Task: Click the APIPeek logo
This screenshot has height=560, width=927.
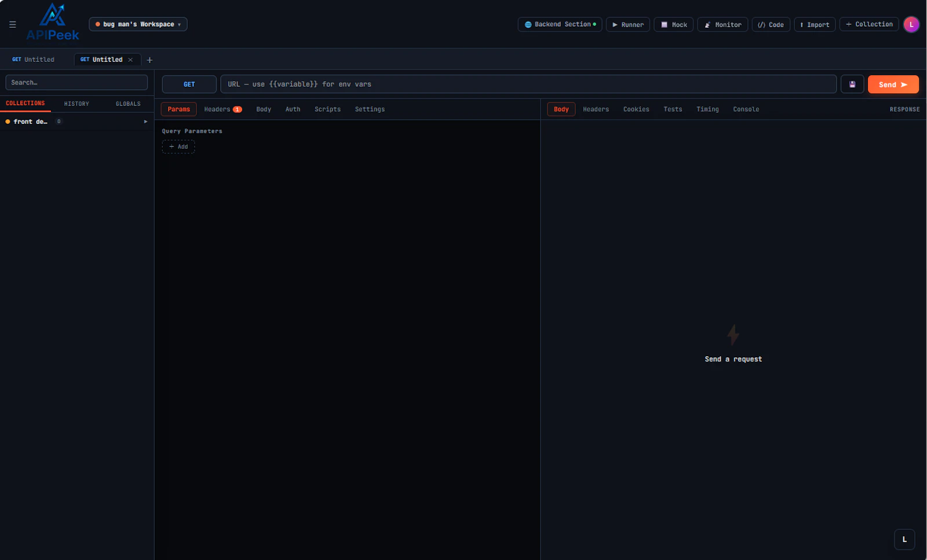Action: 53,22
